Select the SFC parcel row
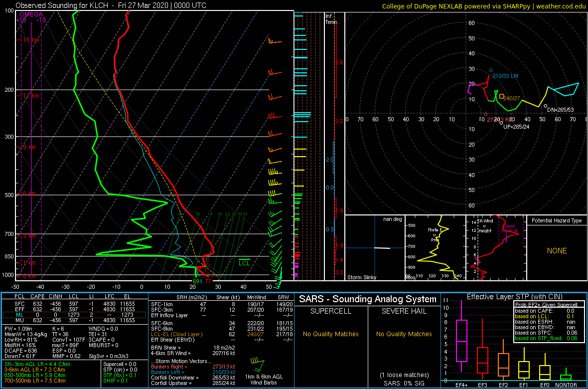The height and width of the screenshot is (389, 588). coord(75,303)
